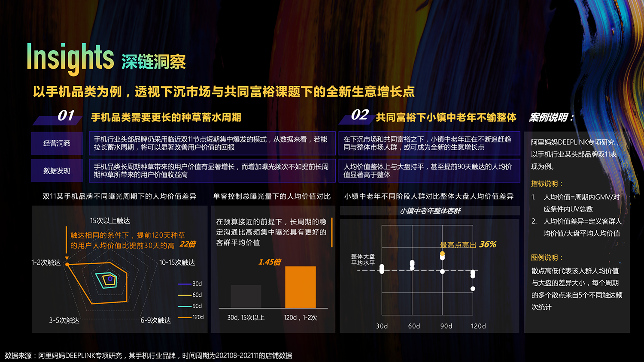Select heading '手机品类需要更长的种草蓄水周期'
The width and height of the screenshot is (644, 362).
(x=166, y=117)
